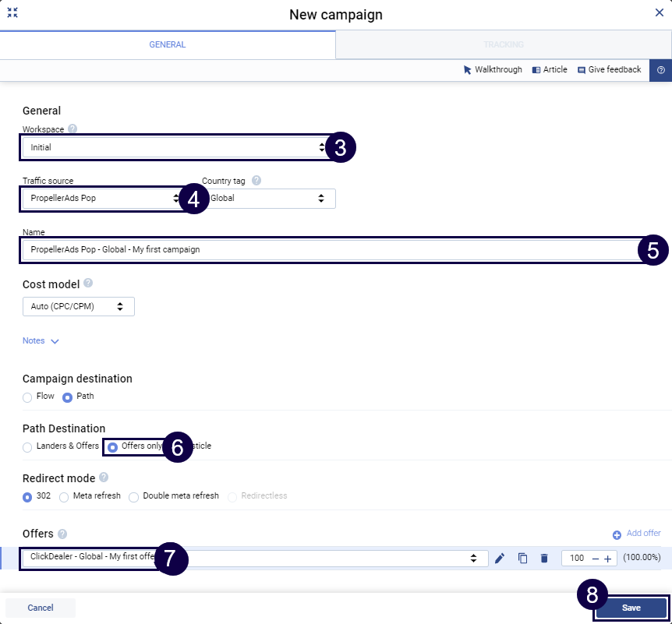Select Flow as campaign destination
Screen dimensions: 672x624
click(x=28, y=397)
